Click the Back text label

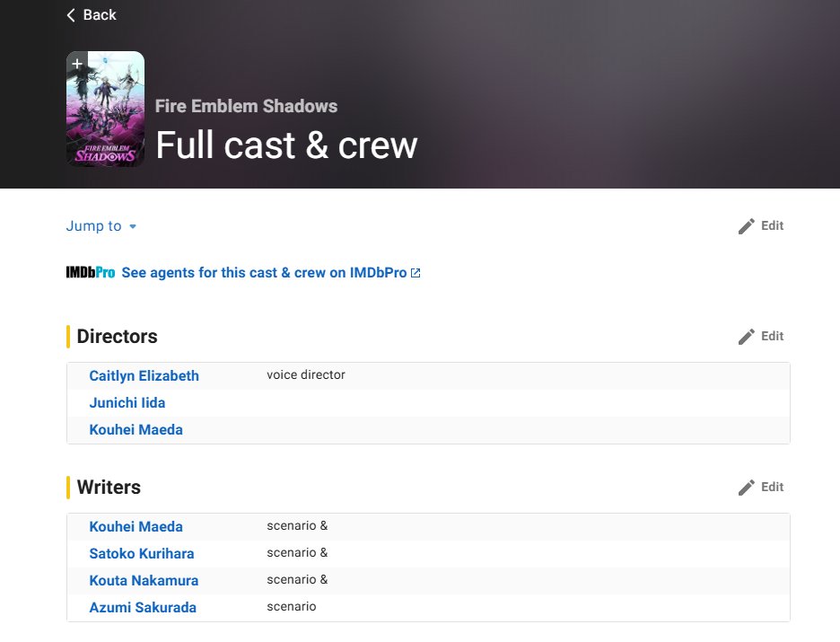100,15
